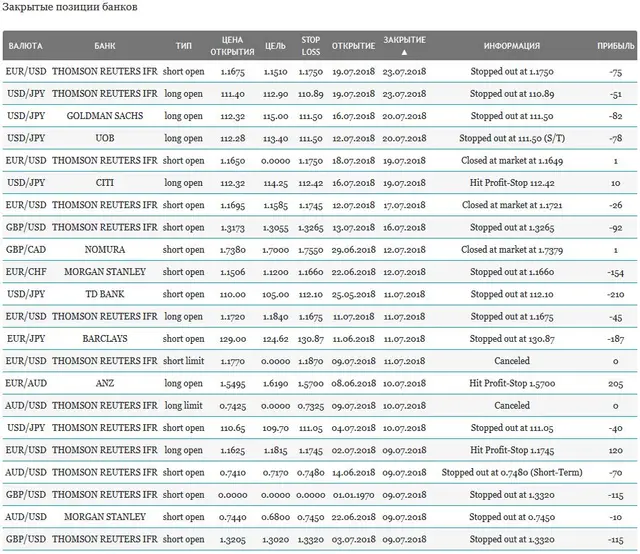Image resolution: width=640 pixels, height=554 pixels.
Task: Click 'long limit' type cell
Action: tap(183, 405)
